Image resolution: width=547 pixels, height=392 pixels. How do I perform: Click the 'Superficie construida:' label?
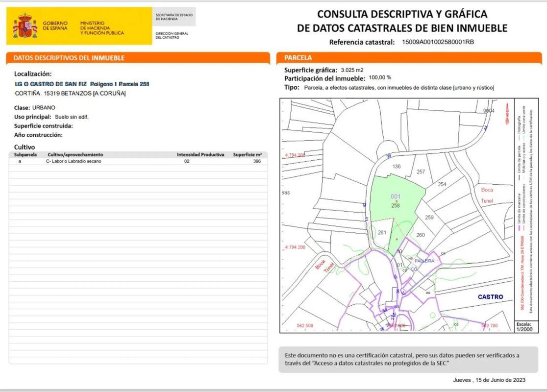(x=43, y=126)
